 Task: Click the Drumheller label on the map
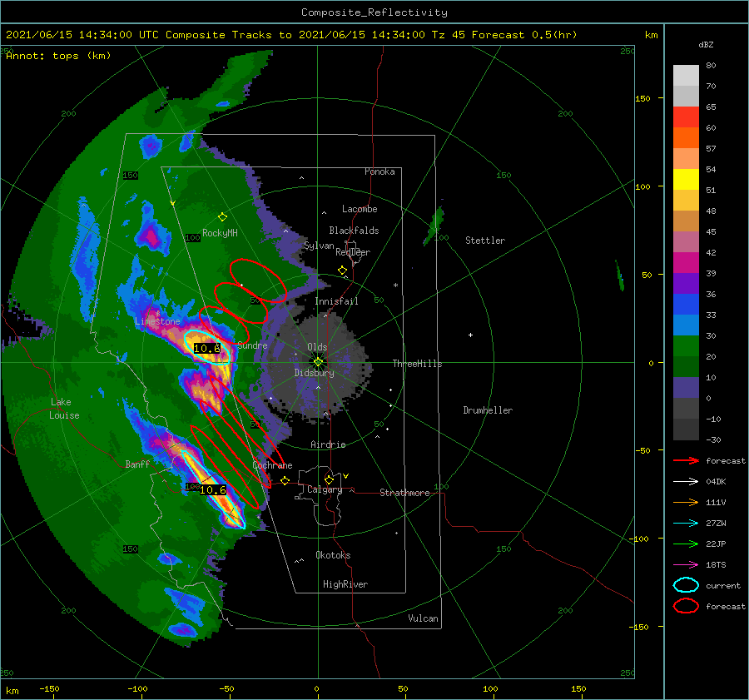(x=488, y=410)
